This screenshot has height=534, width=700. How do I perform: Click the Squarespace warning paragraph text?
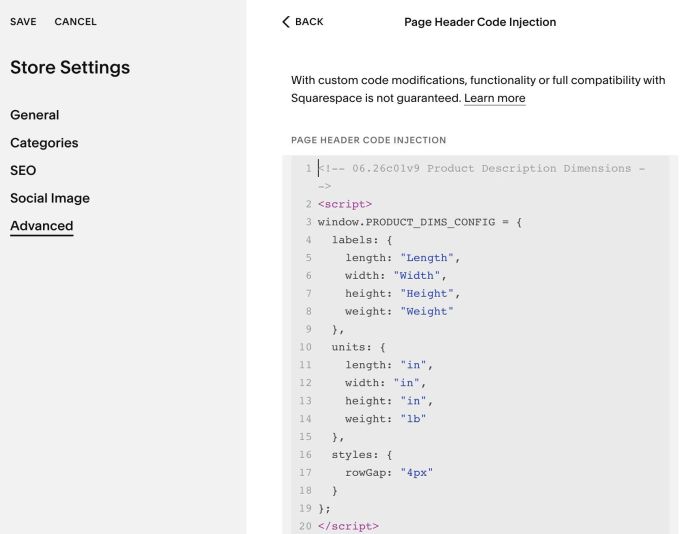[478, 89]
